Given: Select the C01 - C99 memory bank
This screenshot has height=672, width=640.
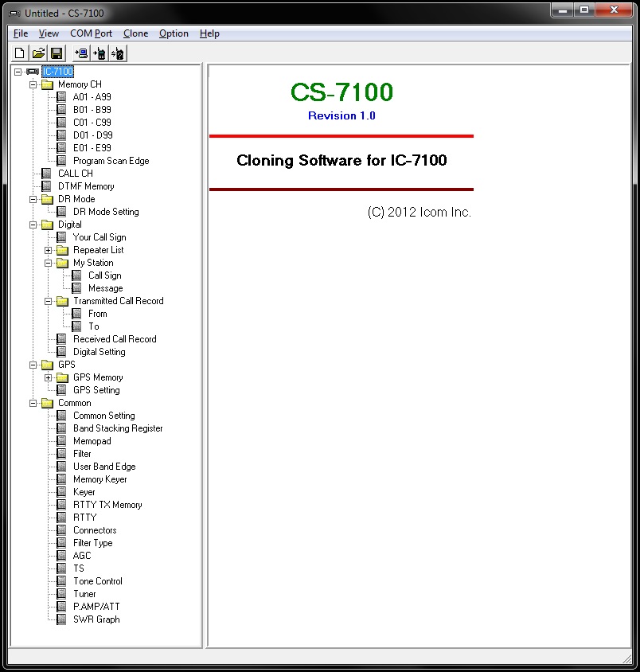Looking at the screenshot, I should click(92, 123).
